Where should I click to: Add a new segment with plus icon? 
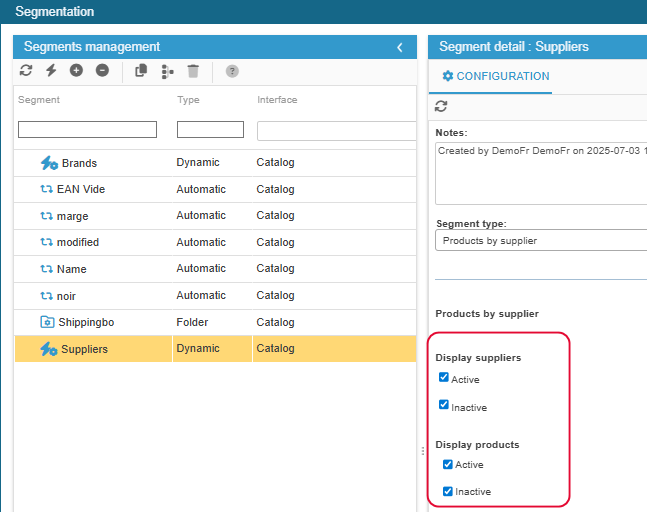pos(76,71)
